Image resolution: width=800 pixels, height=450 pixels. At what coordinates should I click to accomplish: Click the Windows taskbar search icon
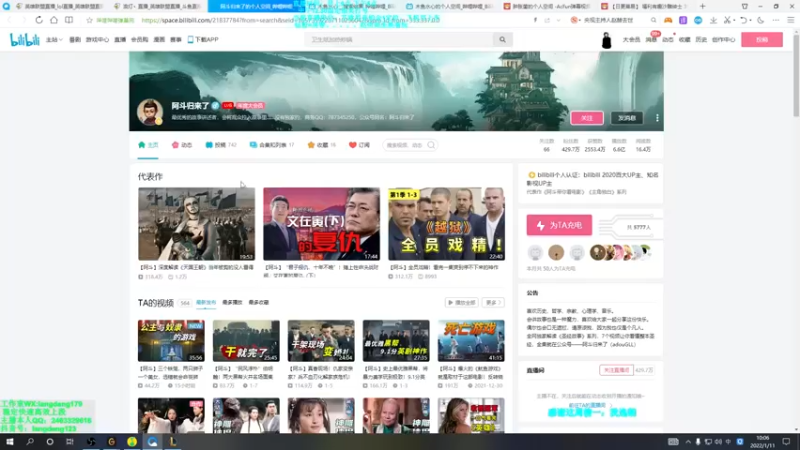30,441
